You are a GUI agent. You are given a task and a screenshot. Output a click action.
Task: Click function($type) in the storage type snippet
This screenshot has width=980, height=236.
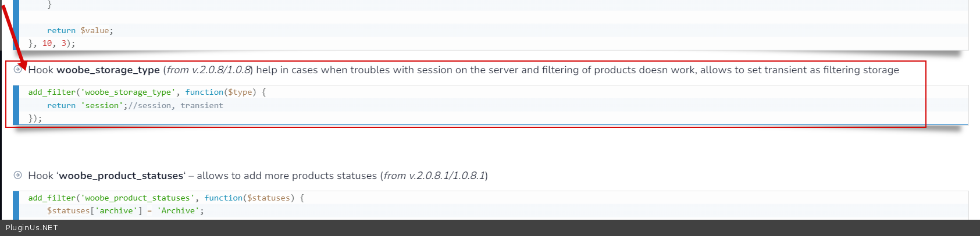pos(220,92)
